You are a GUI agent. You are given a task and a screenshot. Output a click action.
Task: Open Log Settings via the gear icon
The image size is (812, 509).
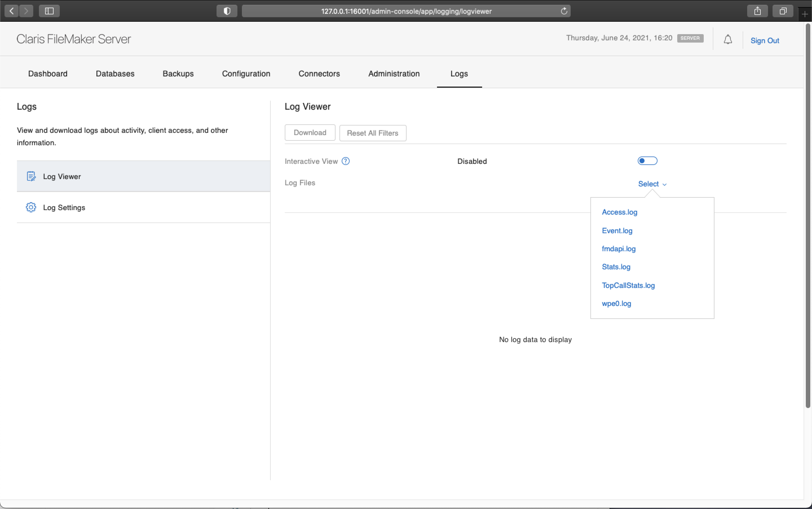pos(31,207)
